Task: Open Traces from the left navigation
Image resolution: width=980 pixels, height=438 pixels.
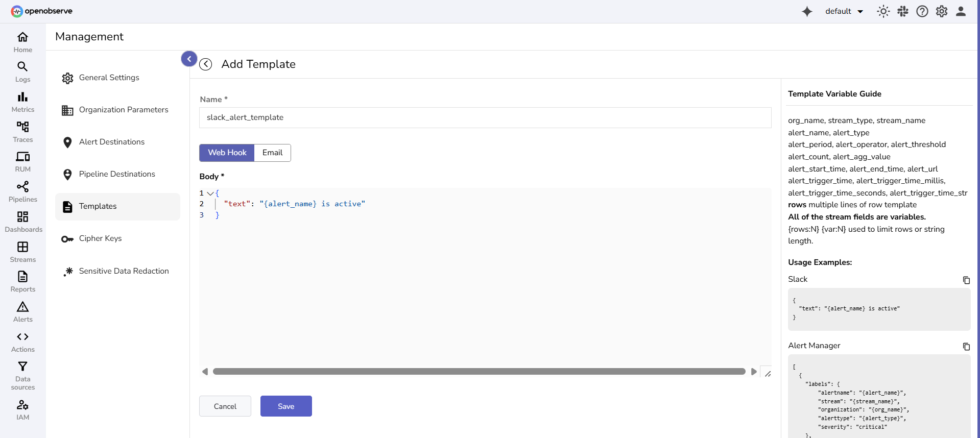Action: point(23,132)
